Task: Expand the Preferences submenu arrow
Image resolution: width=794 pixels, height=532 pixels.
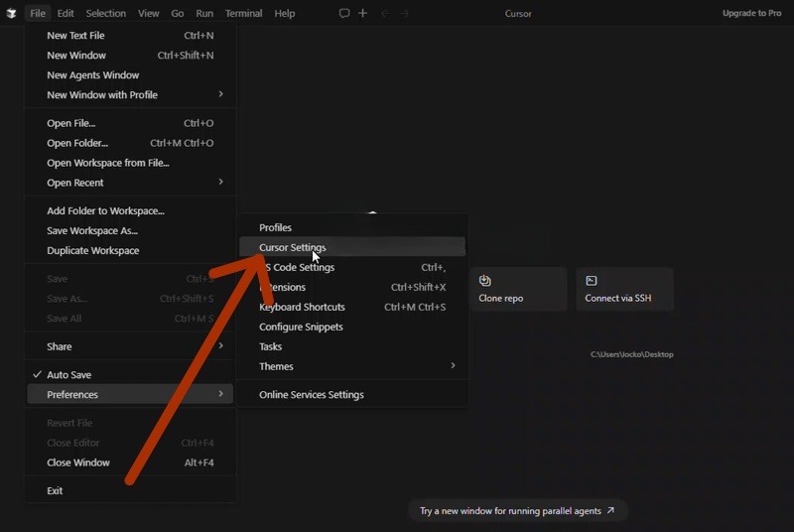Action: pyautogui.click(x=220, y=394)
